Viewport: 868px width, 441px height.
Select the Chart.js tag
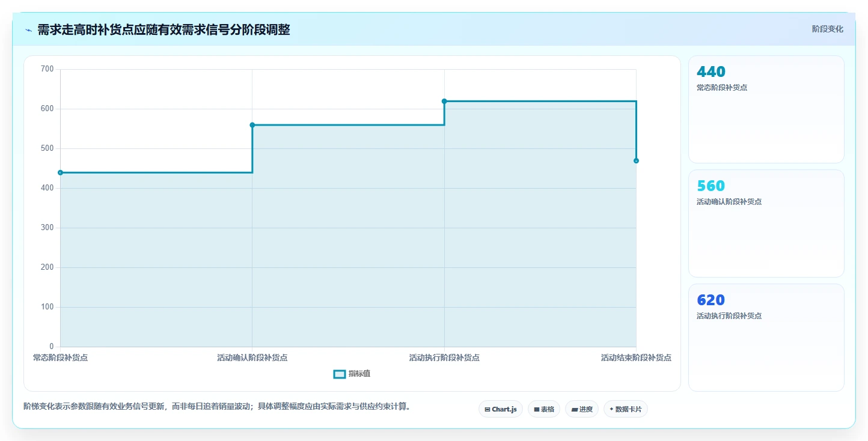(x=501, y=409)
